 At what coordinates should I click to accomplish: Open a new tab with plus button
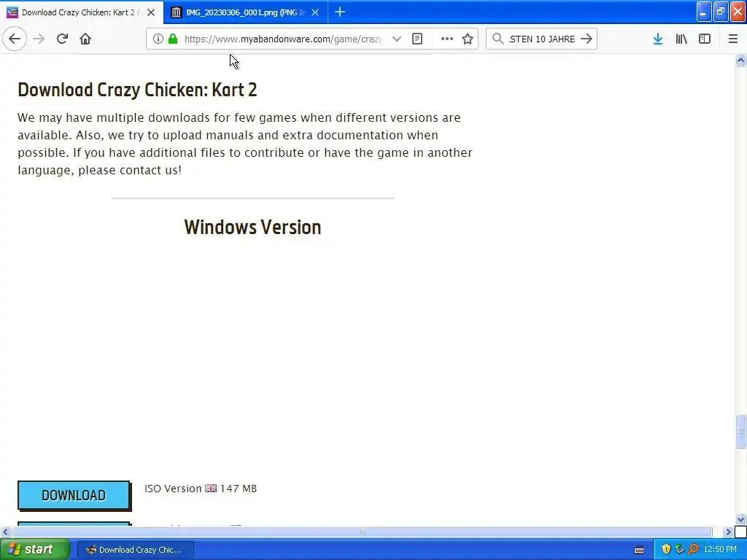[340, 12]
